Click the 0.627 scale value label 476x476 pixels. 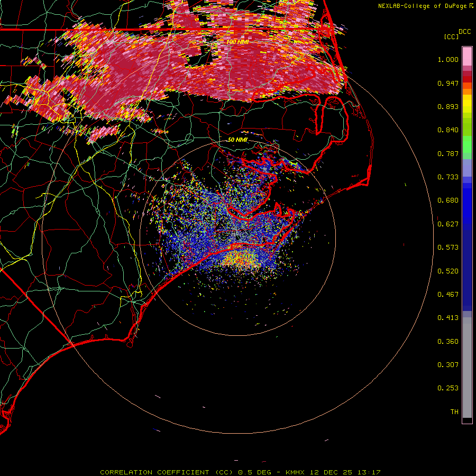pyautogui.click(x=448, y=224)
